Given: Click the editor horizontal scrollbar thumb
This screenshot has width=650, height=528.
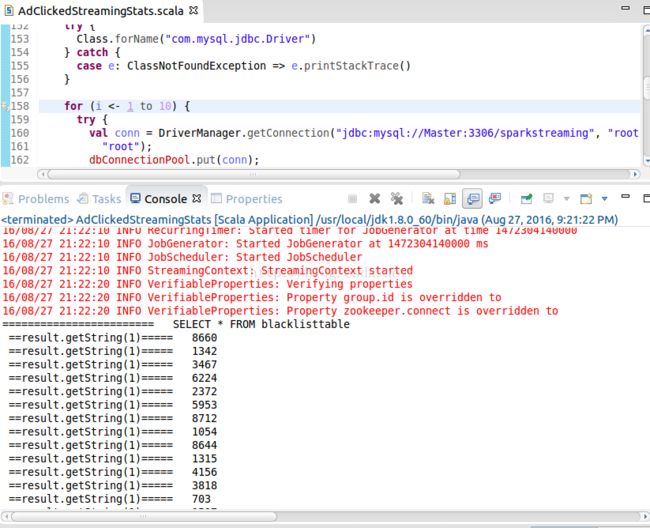Looking at the screenshot, I should 254,174.
